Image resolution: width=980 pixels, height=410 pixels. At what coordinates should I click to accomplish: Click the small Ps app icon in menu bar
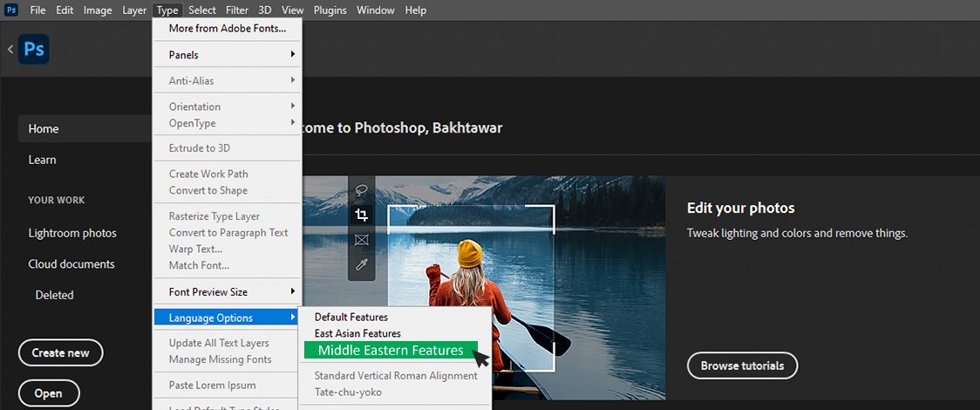click(11, 10)
